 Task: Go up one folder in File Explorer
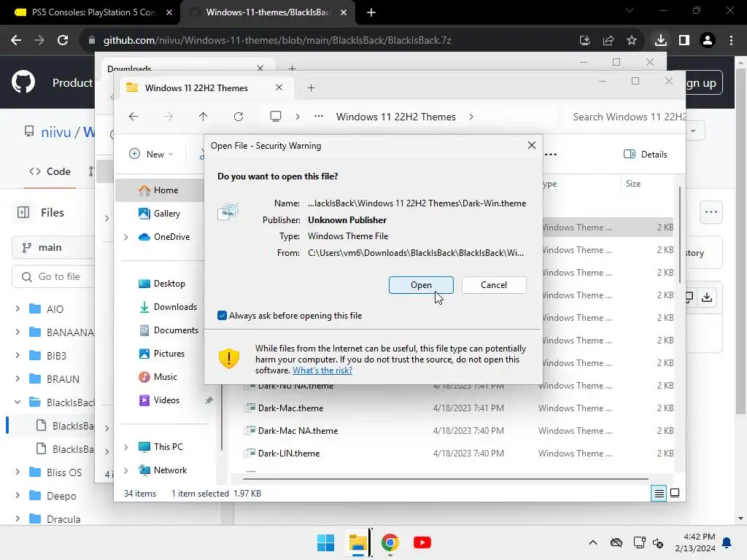point(203,116)
